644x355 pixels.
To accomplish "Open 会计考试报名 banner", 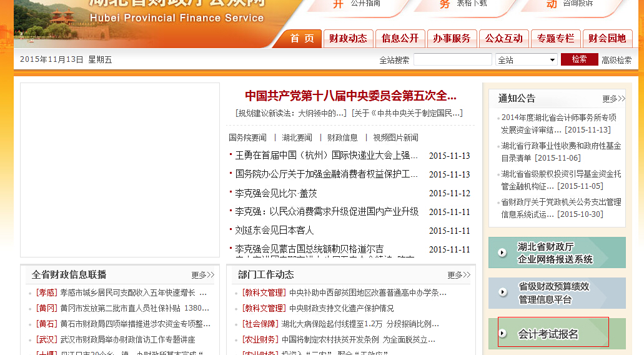I will (x=557, y=334).
